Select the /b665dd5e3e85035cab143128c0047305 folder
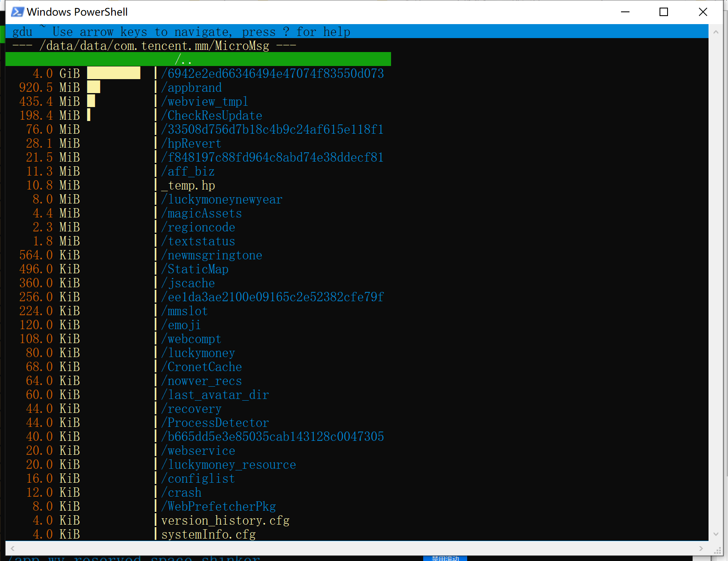The width and height of the screenshot is (728, 561). coord(273,436)
